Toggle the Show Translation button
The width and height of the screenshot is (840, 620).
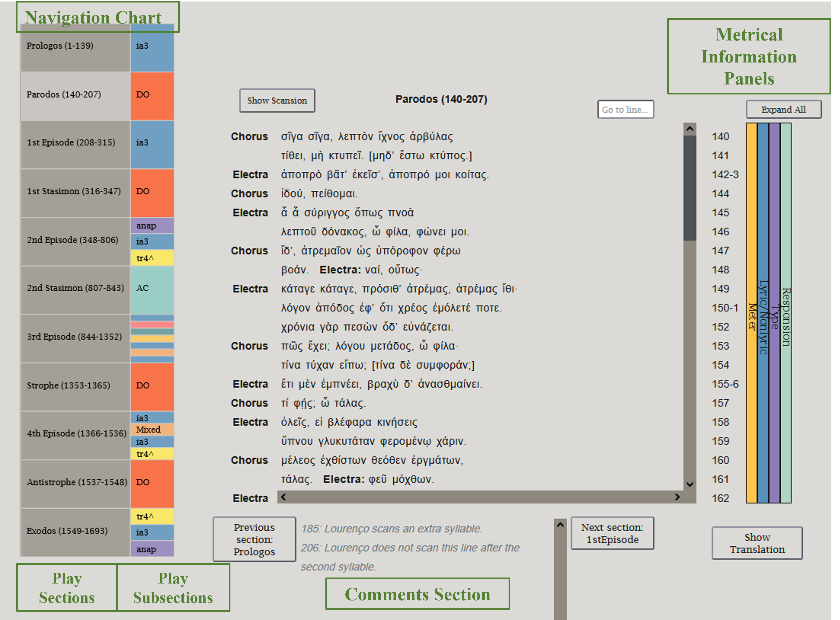(x=757, y=544)
